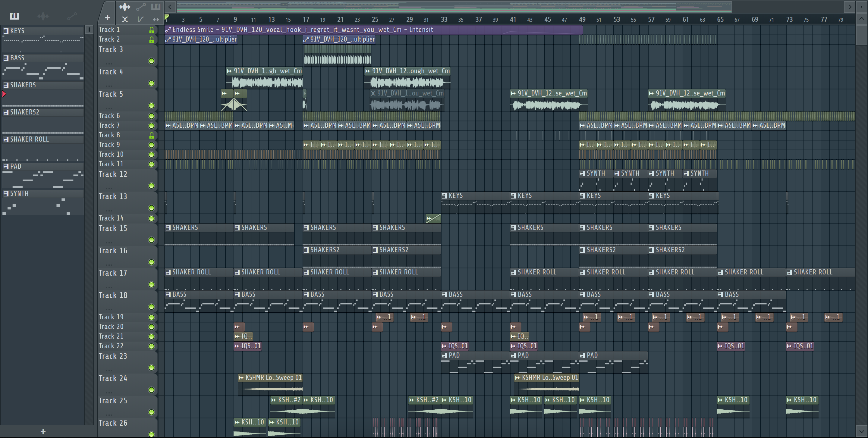The image size is (868, 438).
Task: Toggle the lock on Track 2
Action: (152, 40)
